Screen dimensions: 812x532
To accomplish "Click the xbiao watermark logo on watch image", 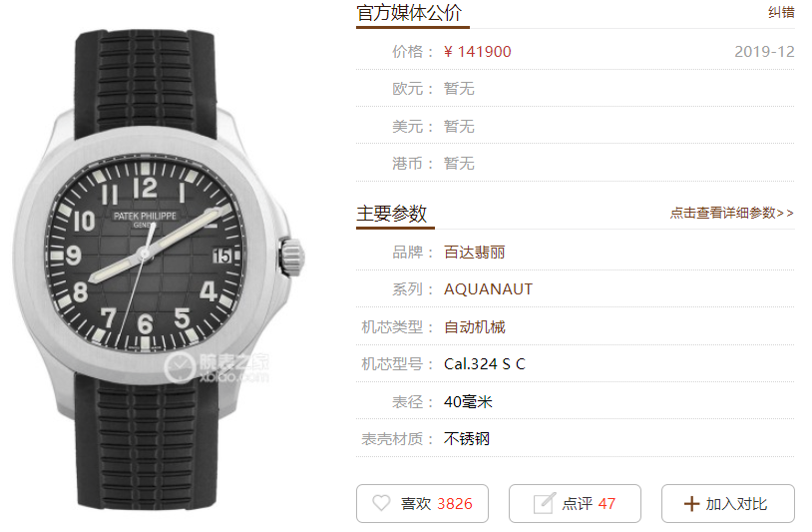I will click(x=215, y=367).
